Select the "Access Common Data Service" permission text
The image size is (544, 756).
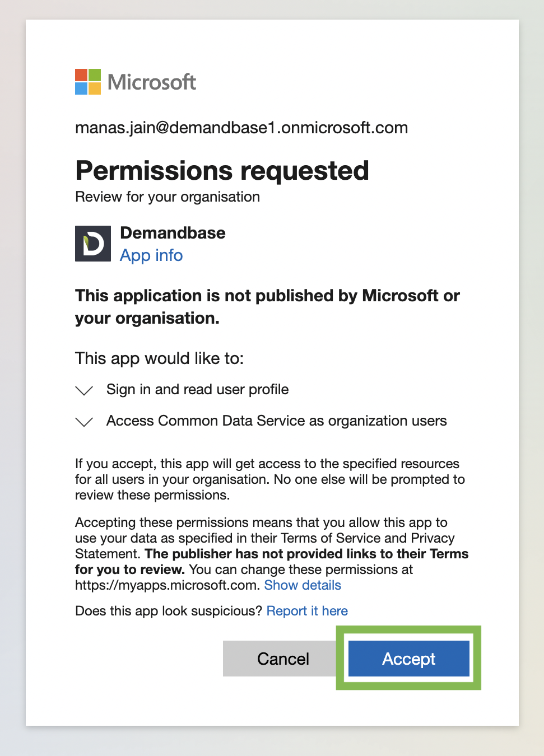(x=277, y=421)
